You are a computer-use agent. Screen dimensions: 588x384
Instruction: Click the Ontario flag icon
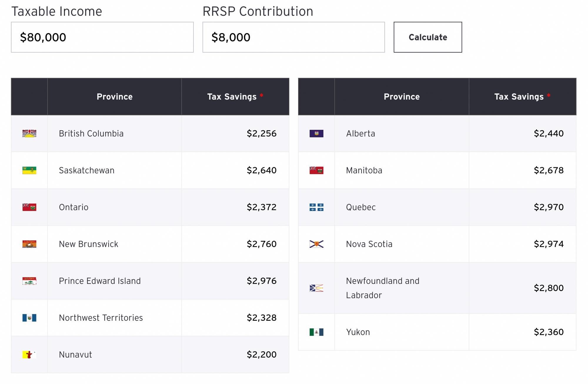pyautogui.click(x=29, y=207)
